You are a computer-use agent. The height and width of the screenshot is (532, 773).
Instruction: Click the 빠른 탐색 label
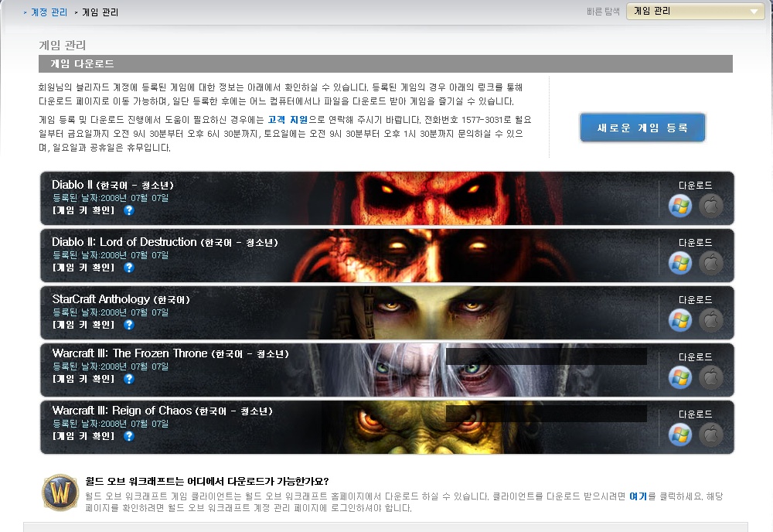[603, 12]
